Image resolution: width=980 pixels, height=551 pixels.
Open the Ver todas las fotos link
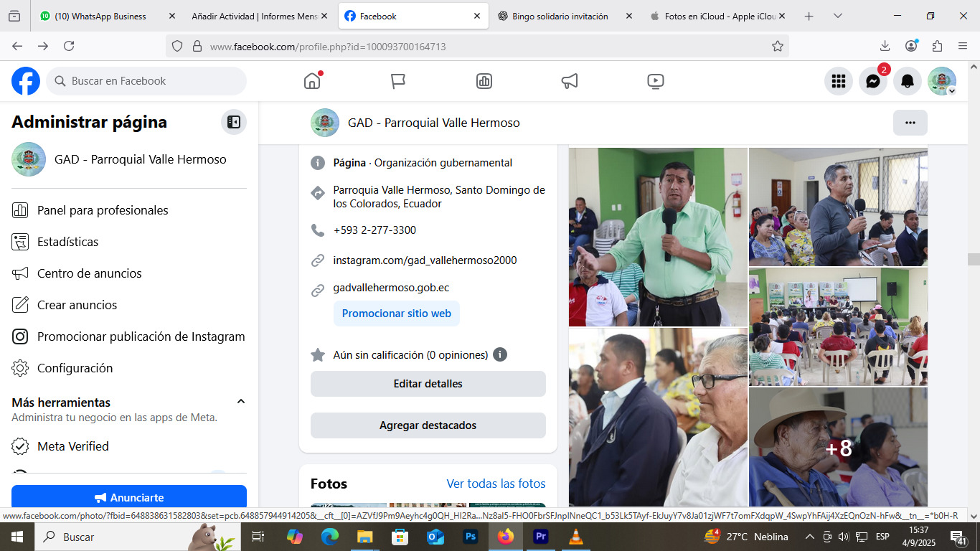pos(496,484)
